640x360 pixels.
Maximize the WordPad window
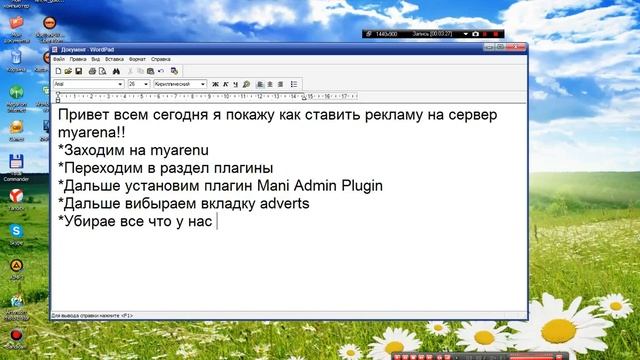point(500,47)
